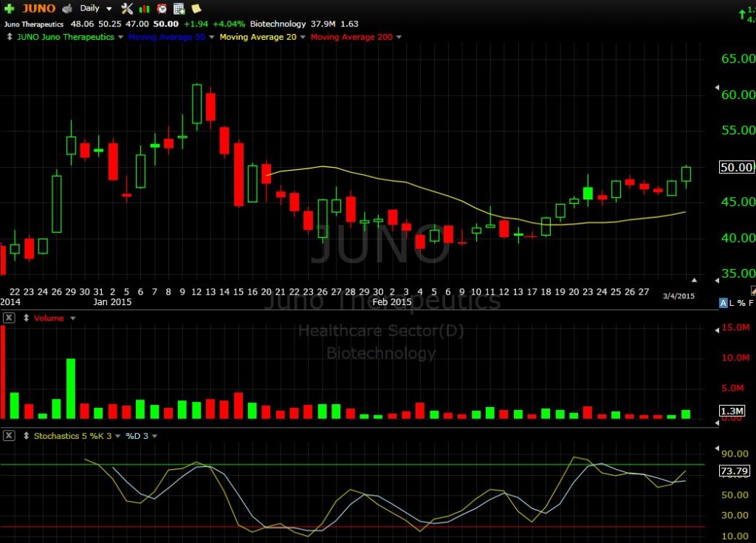Click the move arrows next to Stochastics label
The height and width of the screenshot is (543, 756).
tap(26, 436)
